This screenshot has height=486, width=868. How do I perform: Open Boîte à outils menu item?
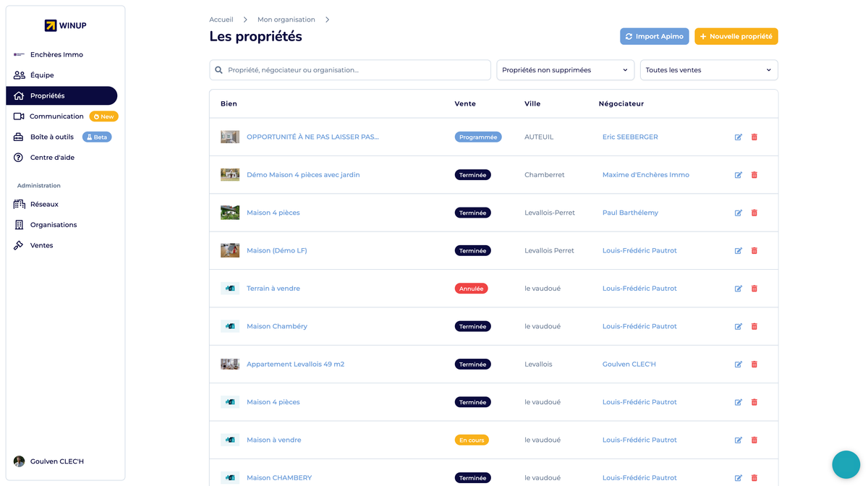point(51,137)
